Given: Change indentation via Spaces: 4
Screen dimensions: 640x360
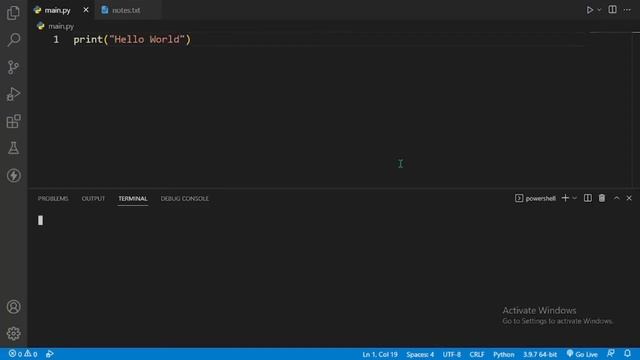Looking at the screenshot, I should click(x=420, y=354).
